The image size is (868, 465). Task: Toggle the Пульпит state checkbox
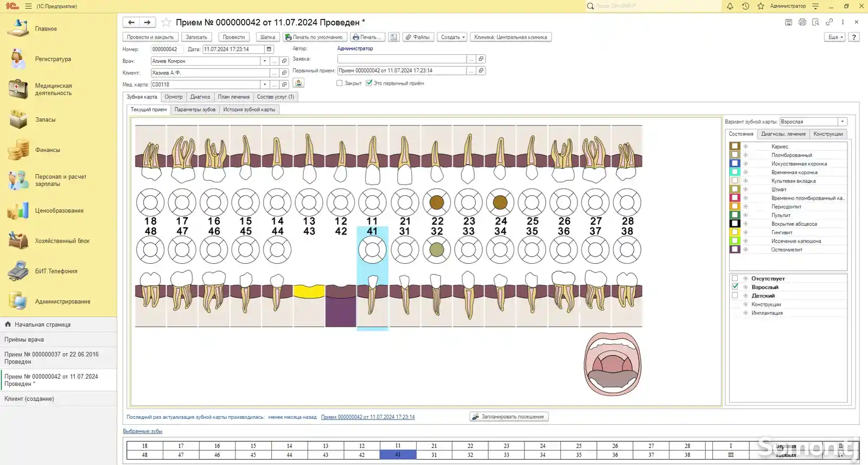735,215
